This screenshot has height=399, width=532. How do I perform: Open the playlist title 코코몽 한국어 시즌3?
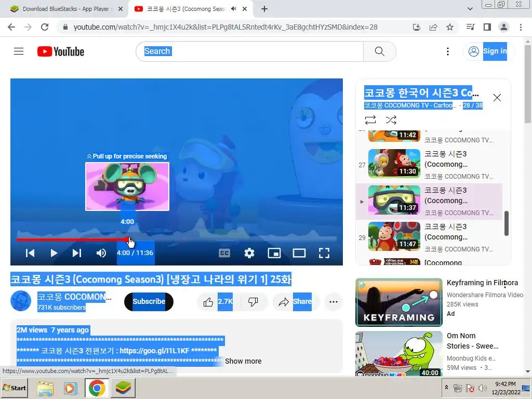click(421, 92)
